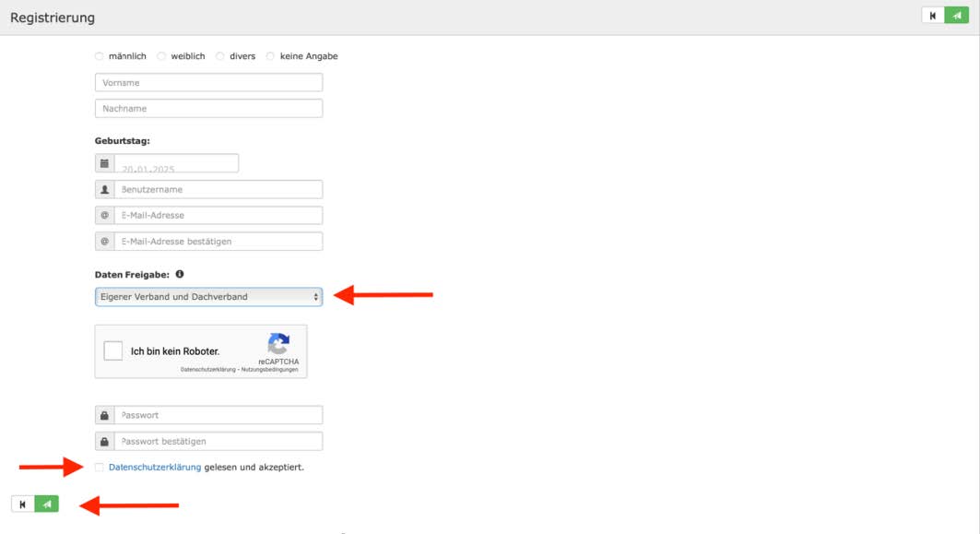Click the reCAPTCHA logo
980x534 pixels.
coord(278,345)
